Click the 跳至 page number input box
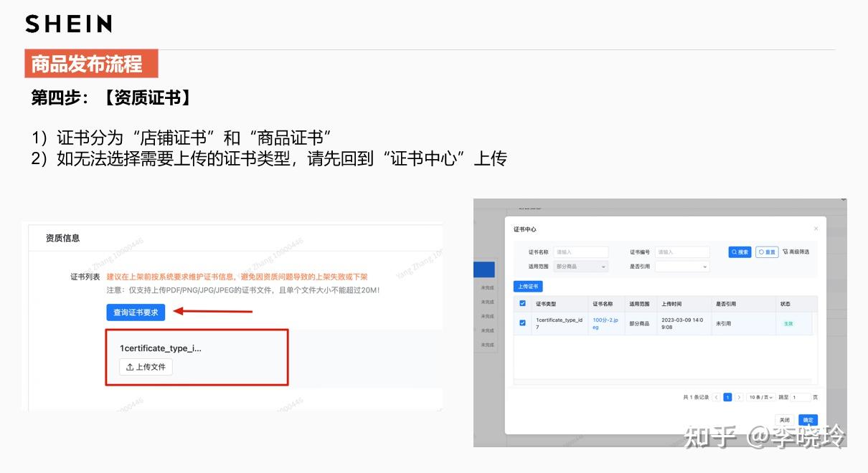Viewport: 868px width, 473px height. point(800,396)
